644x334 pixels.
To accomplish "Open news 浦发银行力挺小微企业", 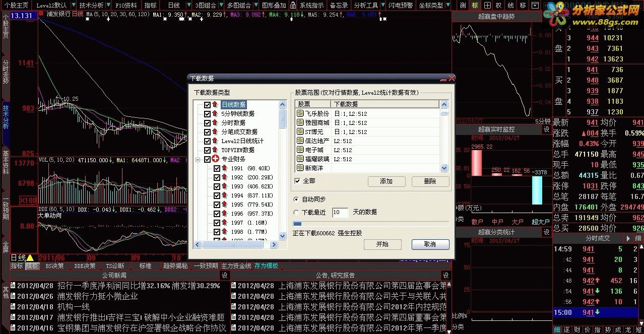I will coord(97,296).
